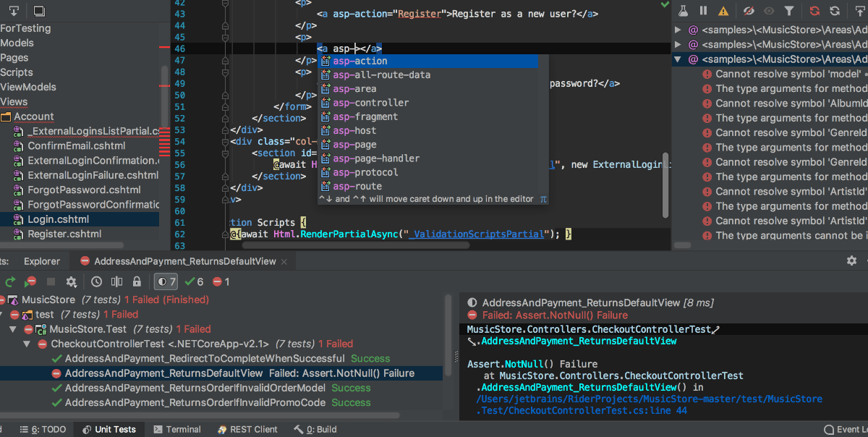The width and height of the screenshot is (868, 437).
Task: Click the gray eye icon in errors toolbar
Action: [769, 11]
